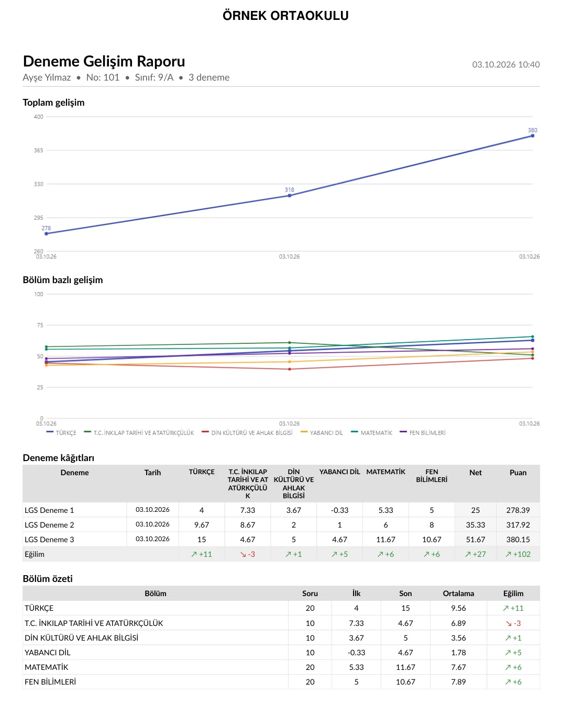Click the TÜRKÇE legend color marker
The image size is (563, 728).
(50, 432)
